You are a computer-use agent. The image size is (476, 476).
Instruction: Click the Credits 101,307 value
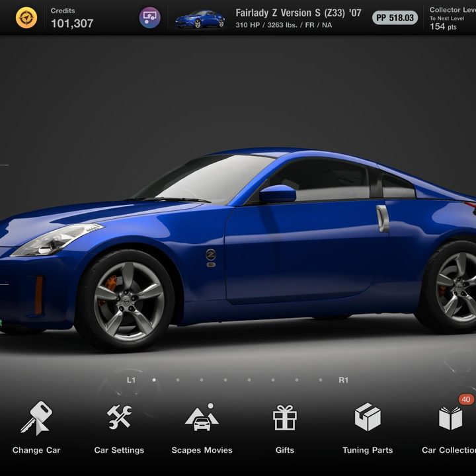pos(72,23)
